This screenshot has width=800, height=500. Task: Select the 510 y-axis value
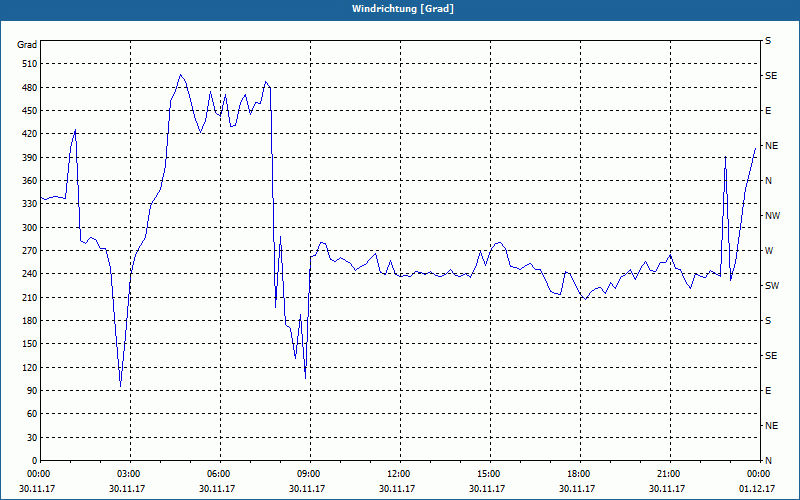point(29,64)
